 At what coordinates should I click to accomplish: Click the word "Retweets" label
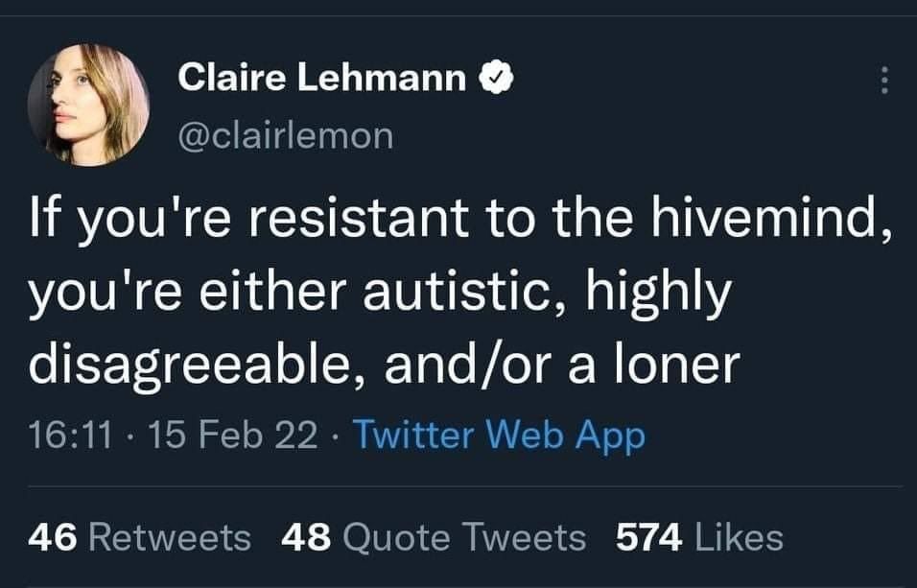pos(170,537)
